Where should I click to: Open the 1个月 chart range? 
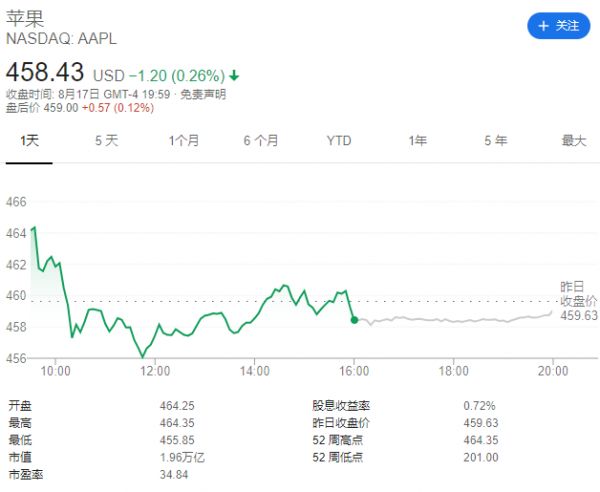(x=183, y=141)
